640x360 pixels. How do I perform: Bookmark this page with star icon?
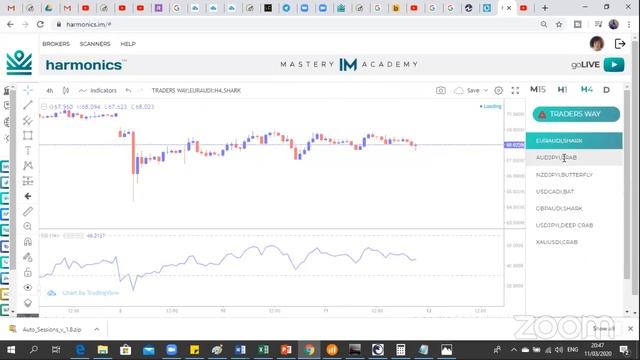[x=559, y=24]
